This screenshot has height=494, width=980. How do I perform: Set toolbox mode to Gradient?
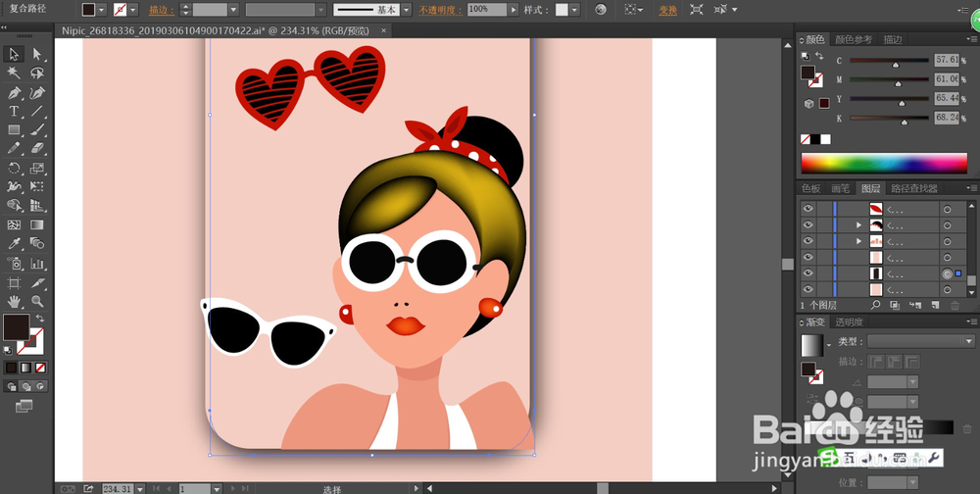[26, 368]
